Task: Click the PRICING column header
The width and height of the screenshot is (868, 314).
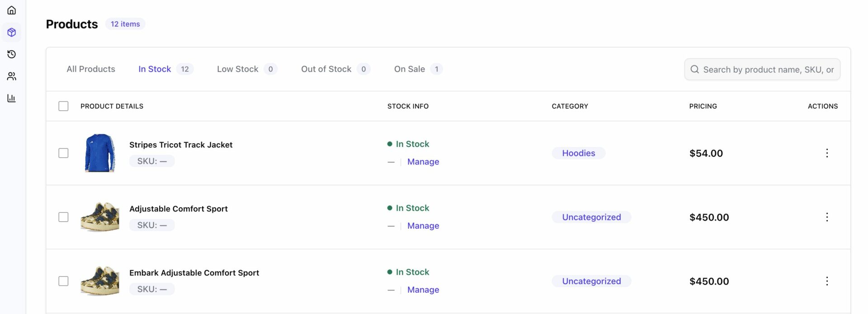Action: 703,106
